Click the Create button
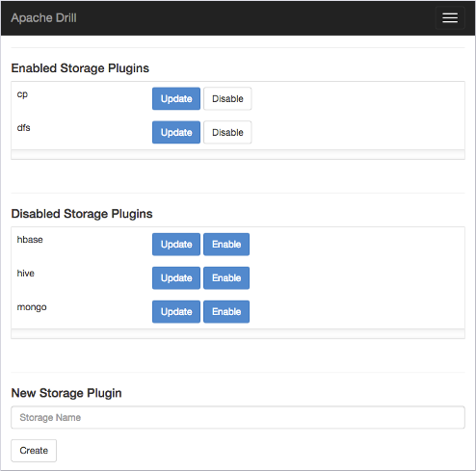The image size is (476, 471). pos(34,451)
